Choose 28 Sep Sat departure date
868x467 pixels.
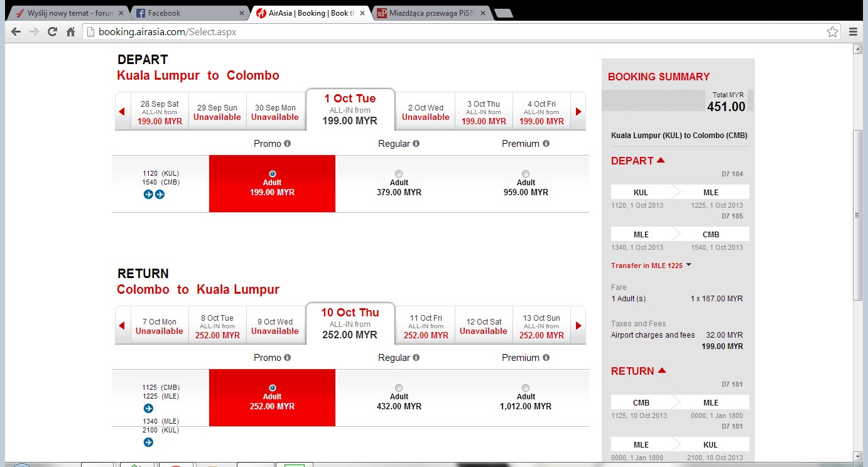pos(160,112)
